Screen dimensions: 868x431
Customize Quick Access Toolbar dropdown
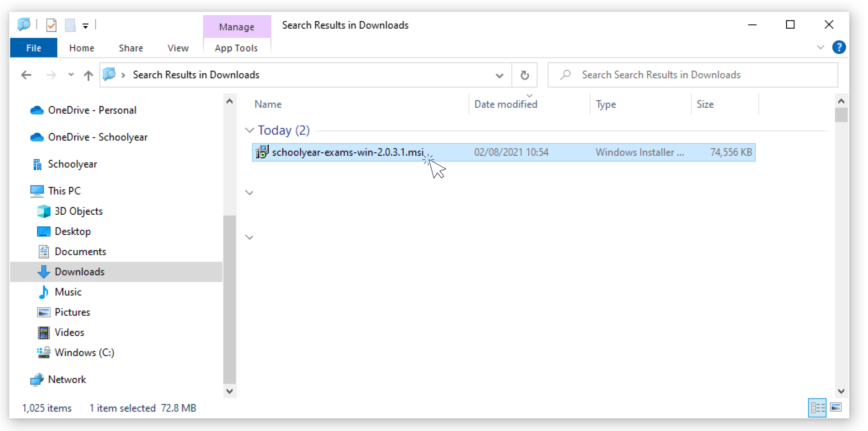click(x=86, y=26)
